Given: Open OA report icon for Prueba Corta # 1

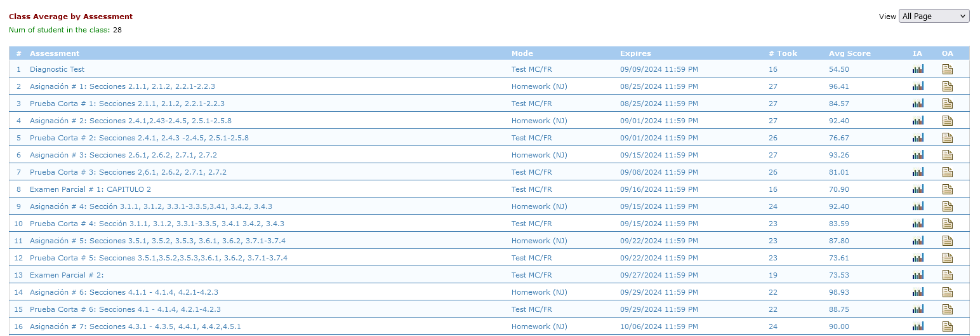Looking at the screenshot, I should point(948,104).
